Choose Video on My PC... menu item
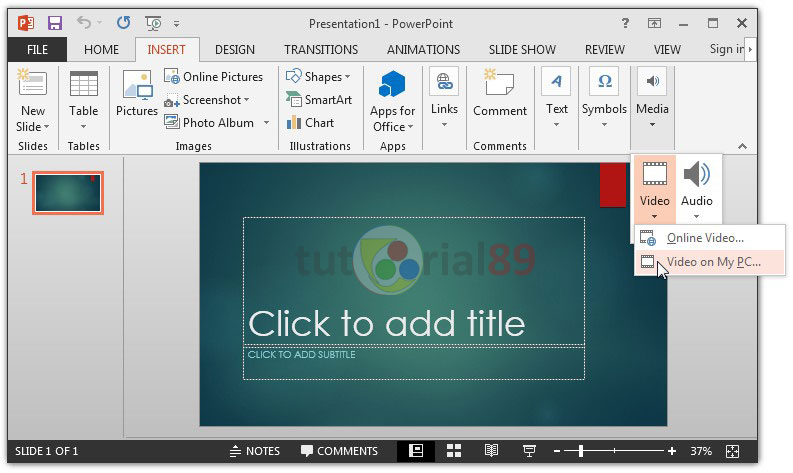793x473 pixels. tap(710, 262)
